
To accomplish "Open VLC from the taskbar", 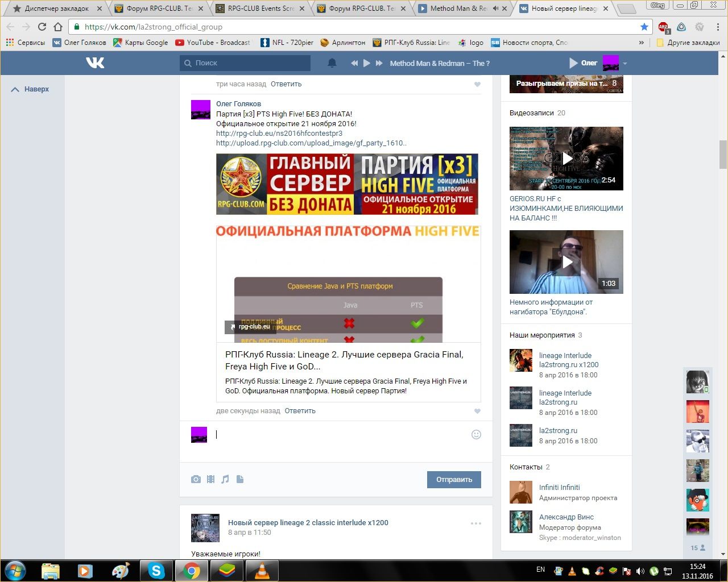I will (261, 570).
